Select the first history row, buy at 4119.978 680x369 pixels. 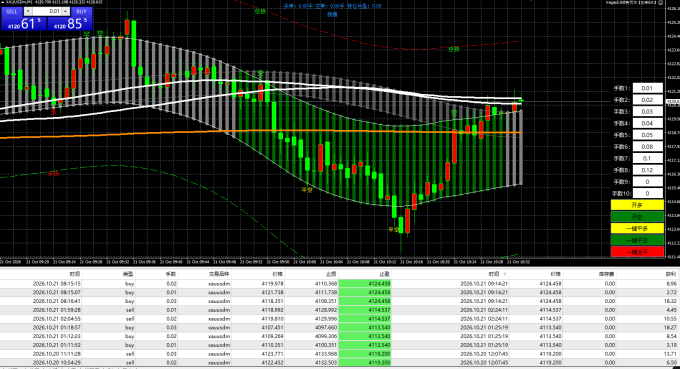(340, 284)
